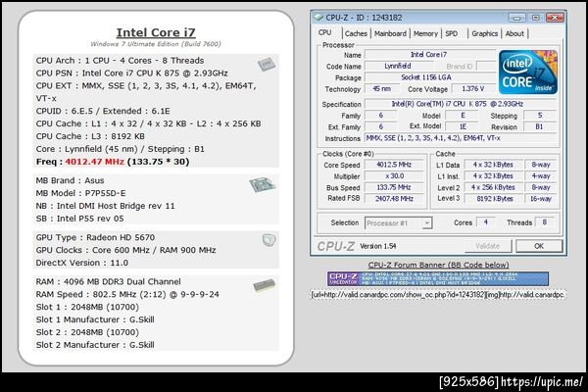Click the 'CPU-Z Forum Banner (BB Code below)' heading
The image size is (588, 392).
(438, 265)
